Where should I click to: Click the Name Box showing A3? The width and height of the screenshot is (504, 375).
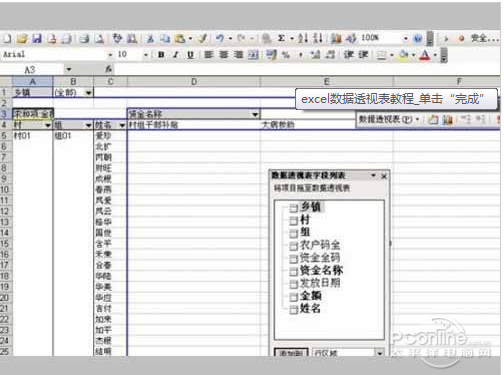click(x=31, y=70)
